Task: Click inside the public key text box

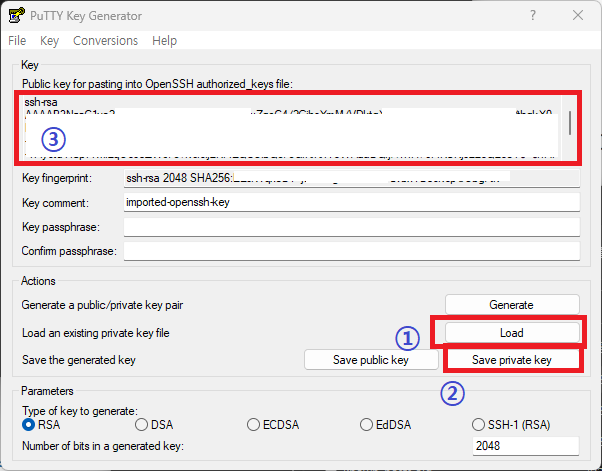Action: tap(292, 127)
